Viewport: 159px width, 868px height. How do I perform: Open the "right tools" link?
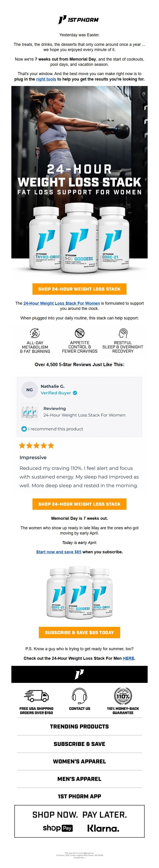pyautogui.click(x=46, y=79)
